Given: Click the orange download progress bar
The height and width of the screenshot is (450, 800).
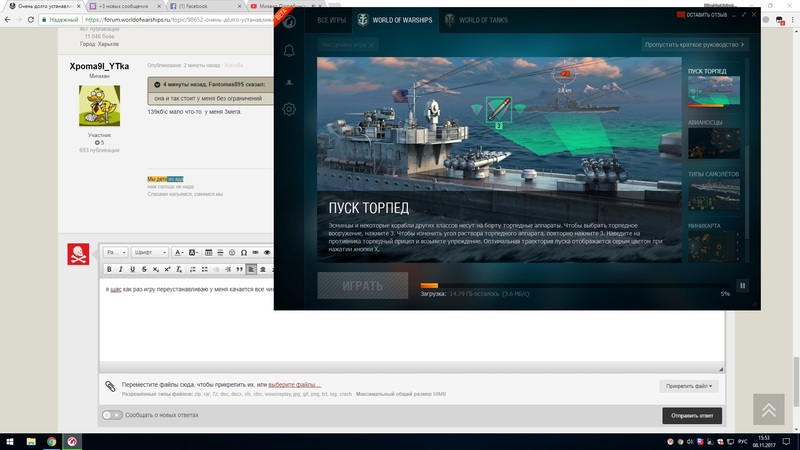Looking at the screenshot, I should click(x=429, y=286).
